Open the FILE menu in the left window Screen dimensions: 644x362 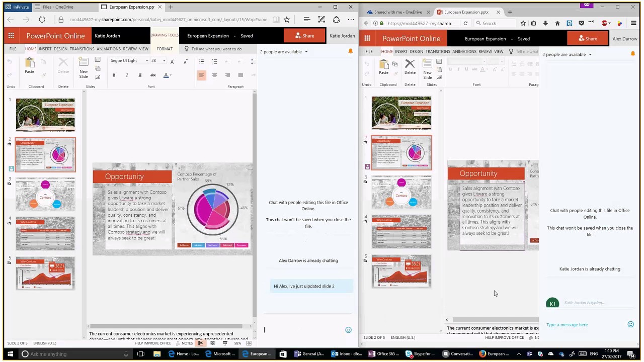coord(13,49)
